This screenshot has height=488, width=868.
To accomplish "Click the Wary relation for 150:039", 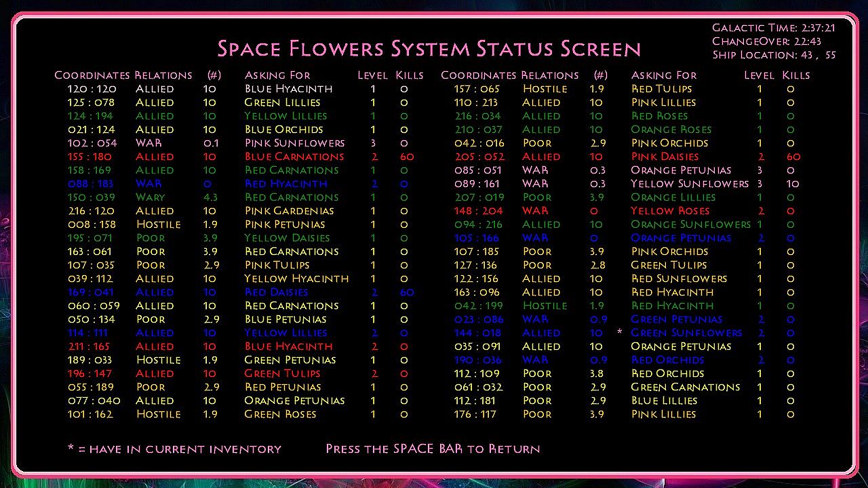I will tap(150, 197).
